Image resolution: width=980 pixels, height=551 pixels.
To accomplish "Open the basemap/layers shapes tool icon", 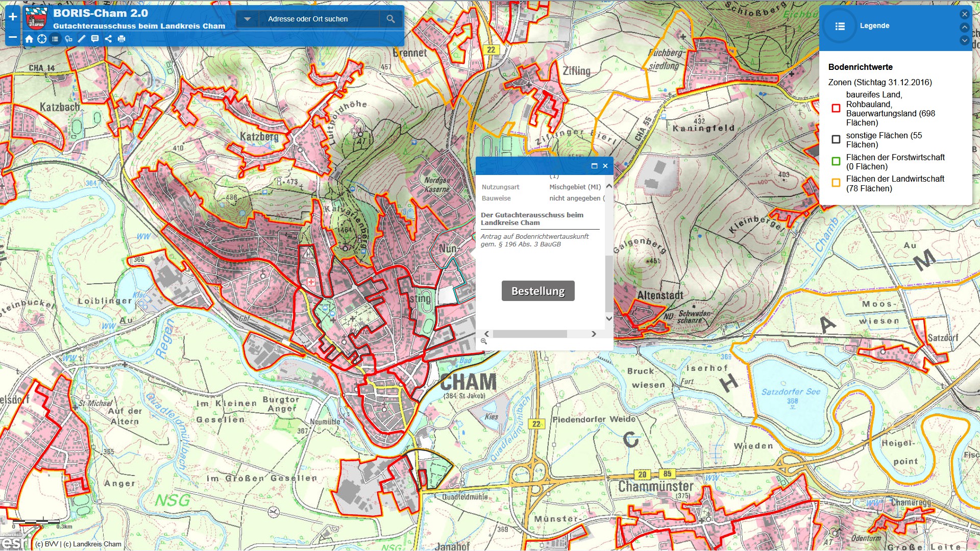I will pos(68,39).
